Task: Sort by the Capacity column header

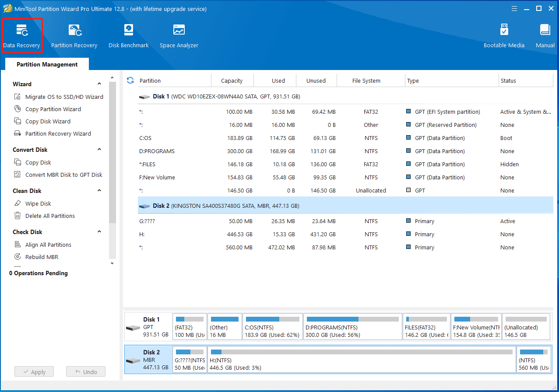Action: pos(232,80)
